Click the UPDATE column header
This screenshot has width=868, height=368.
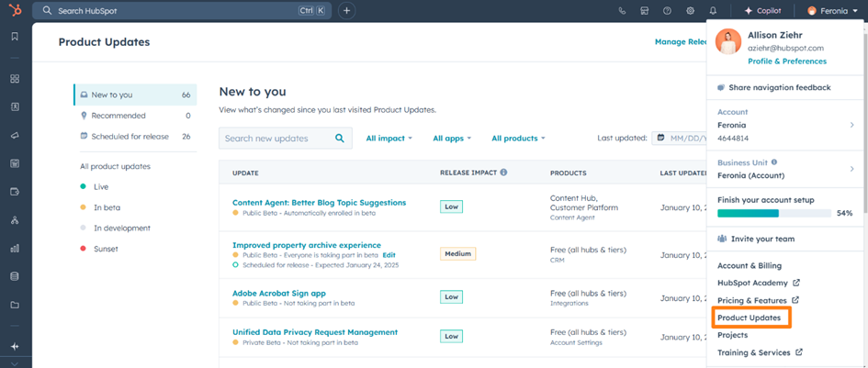[245, 173]
